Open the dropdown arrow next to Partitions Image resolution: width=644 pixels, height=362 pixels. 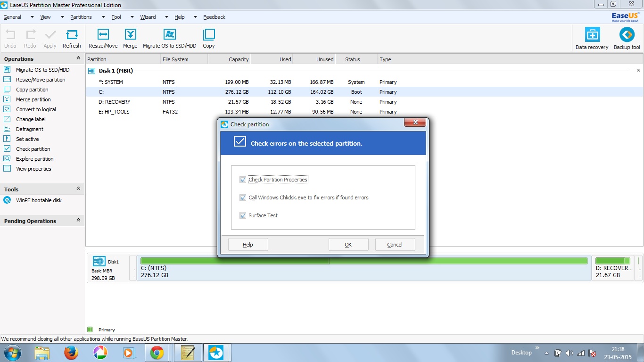(103, 17)
